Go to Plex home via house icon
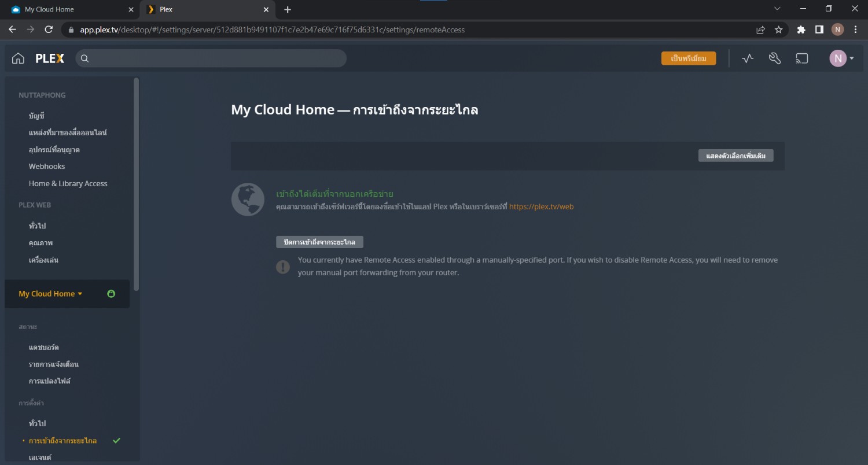868x465 pixels. [18, 58]
